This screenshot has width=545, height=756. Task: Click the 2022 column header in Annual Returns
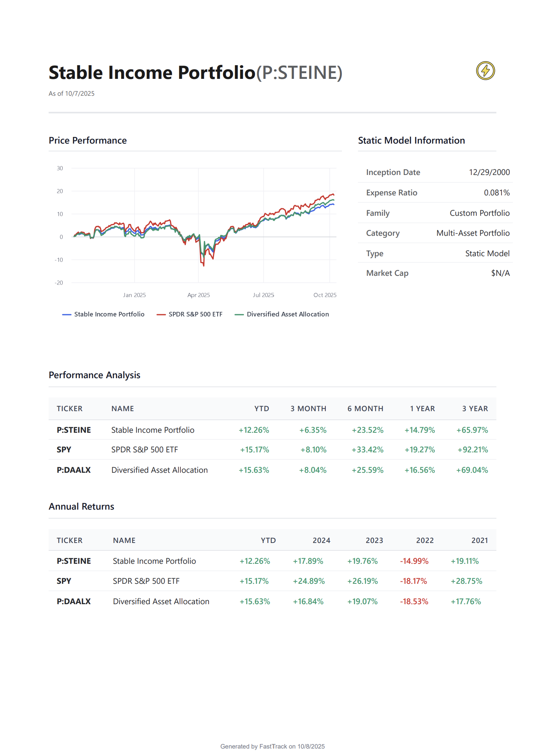pos(425,541)
